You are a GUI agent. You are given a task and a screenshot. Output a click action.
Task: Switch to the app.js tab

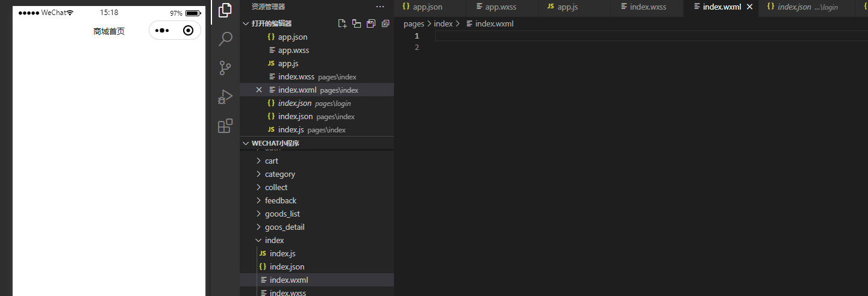point(575,7)
